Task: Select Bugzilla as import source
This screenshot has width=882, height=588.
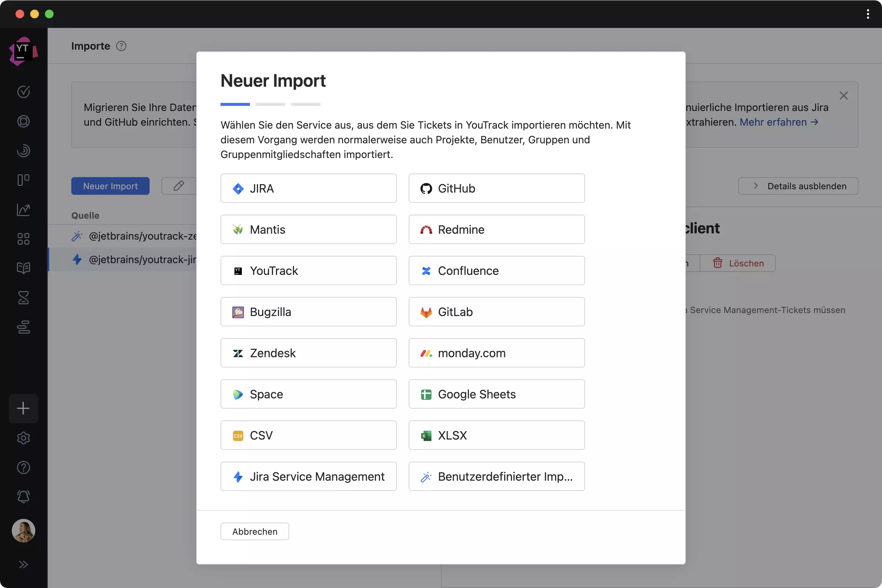Action: (308, 311)
